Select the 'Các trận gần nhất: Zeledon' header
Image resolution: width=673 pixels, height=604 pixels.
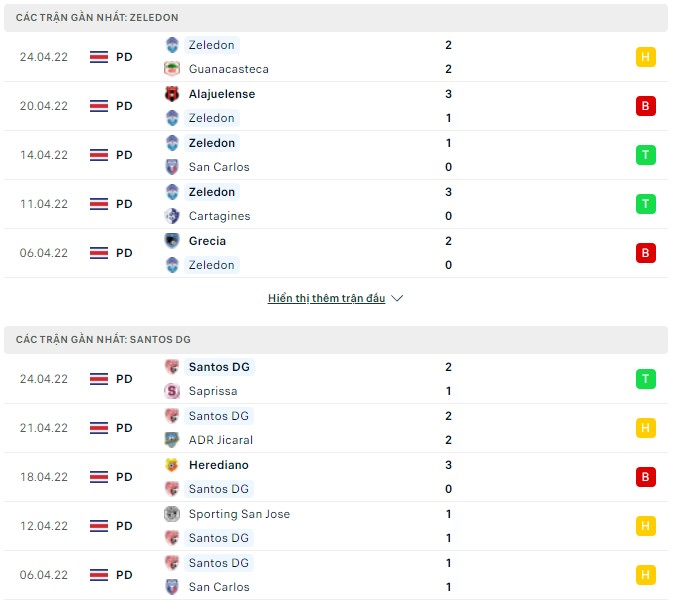coord(98,18)
